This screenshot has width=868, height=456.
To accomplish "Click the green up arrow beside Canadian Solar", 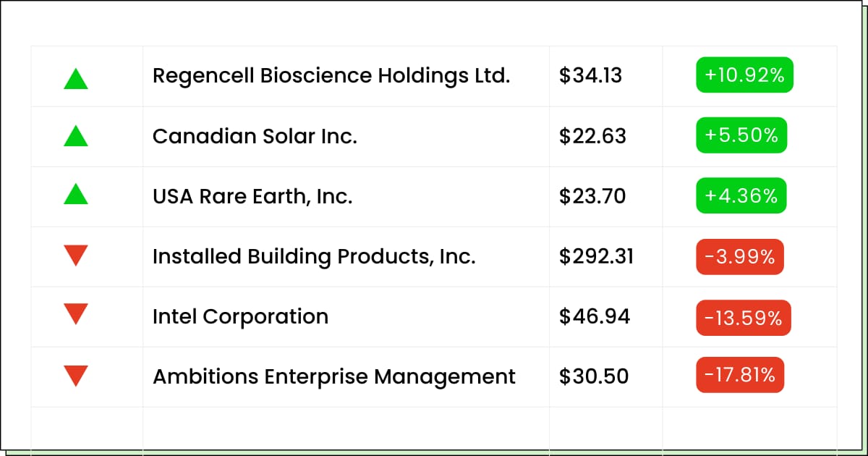I will (x=76, y=136).
